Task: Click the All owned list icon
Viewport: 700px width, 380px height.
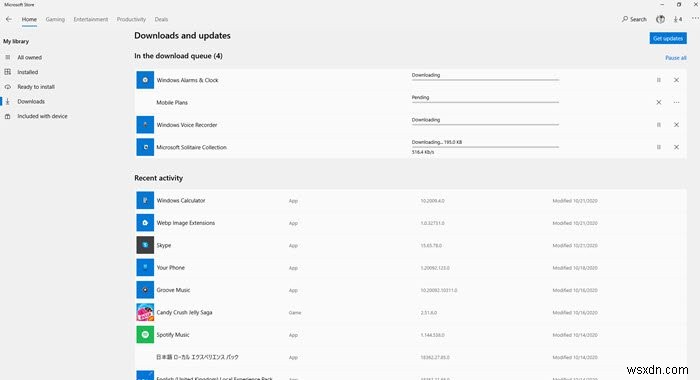Action: click(x=8, y=57)
